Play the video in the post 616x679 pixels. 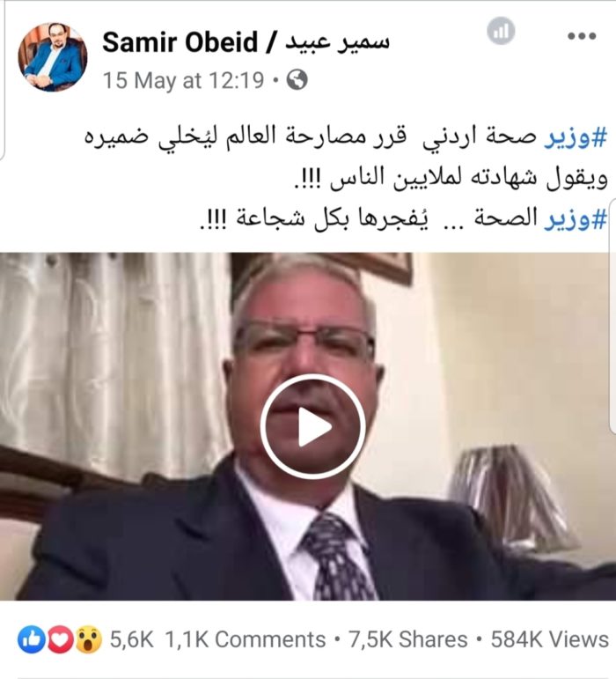[x=312, y=426]
